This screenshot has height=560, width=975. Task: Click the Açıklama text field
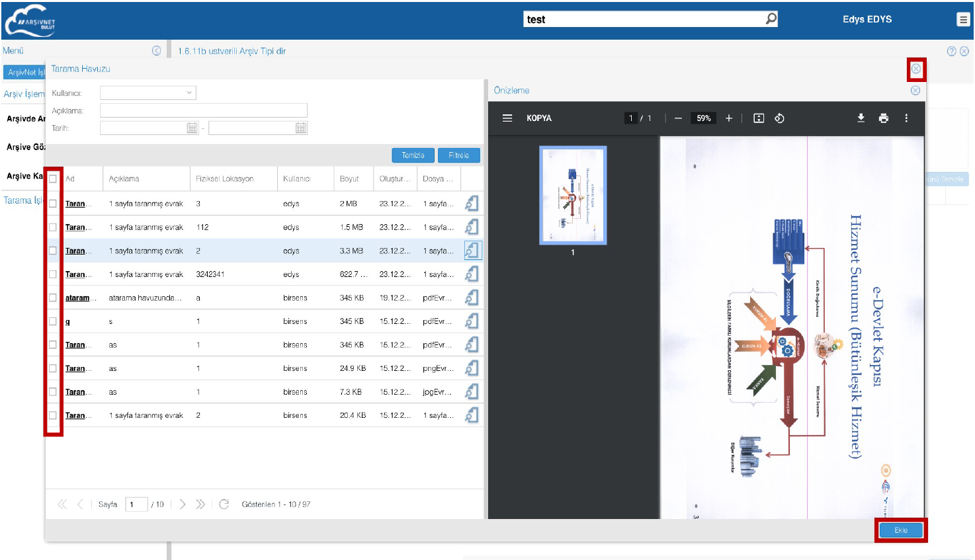[x=203, y=110]
